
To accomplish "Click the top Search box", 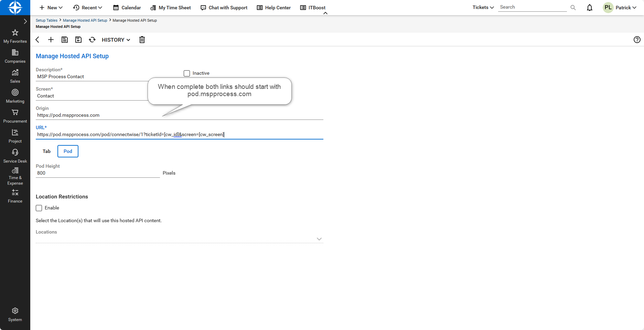I will (x=532, y=7).
